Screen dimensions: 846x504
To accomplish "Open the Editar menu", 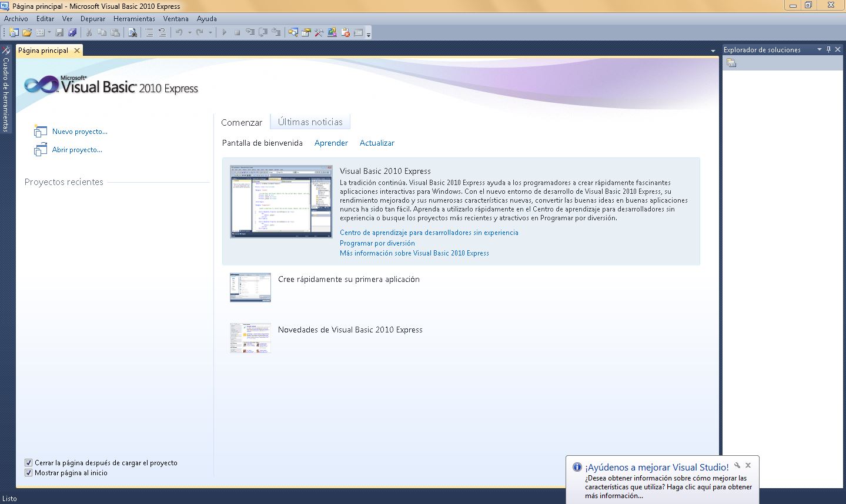I will point(45,19).
